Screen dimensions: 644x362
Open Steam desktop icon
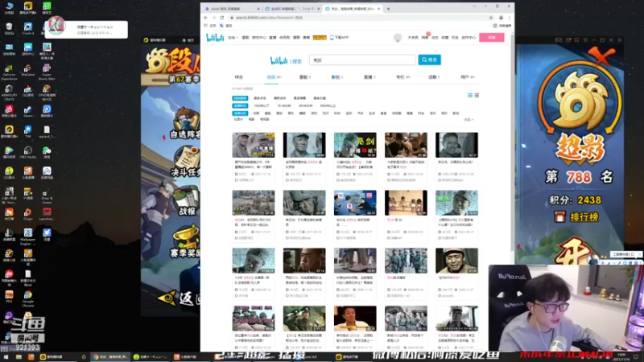point(27,111)
